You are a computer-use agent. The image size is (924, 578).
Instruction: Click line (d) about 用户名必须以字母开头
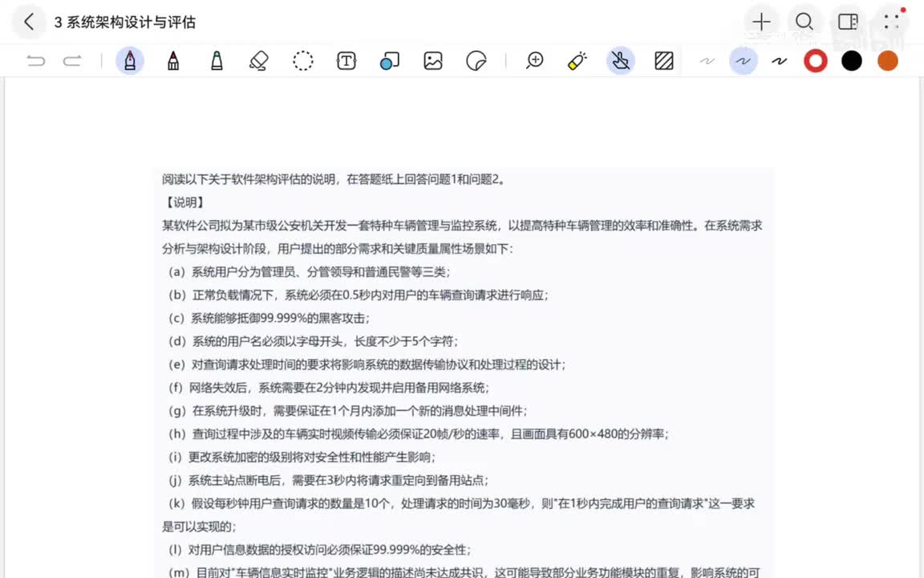tap(313, 341)
